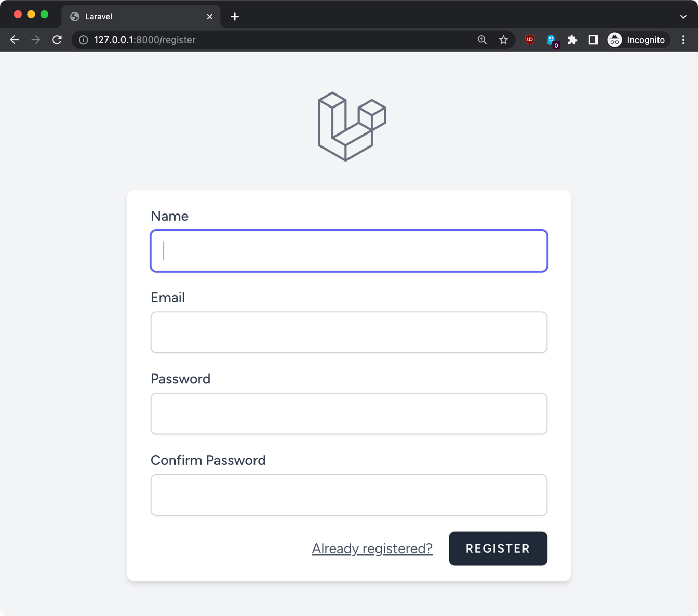Screen dimensions: 698x616
Task: Open the zoom magnifier icon in address bar
Action: [x=482, y=40]
